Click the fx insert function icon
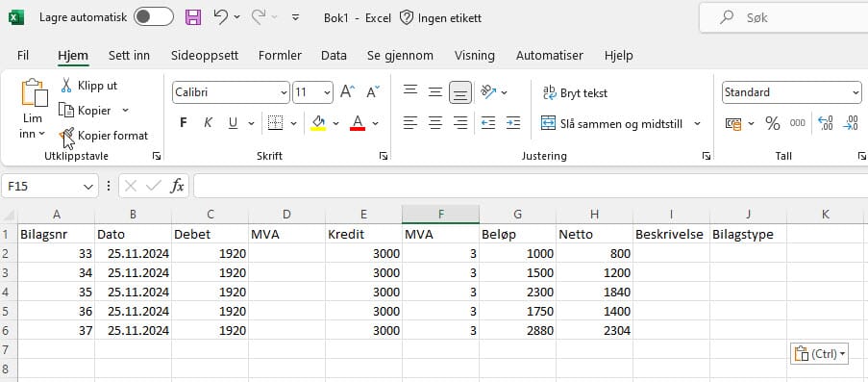 [x=177, y=187]
